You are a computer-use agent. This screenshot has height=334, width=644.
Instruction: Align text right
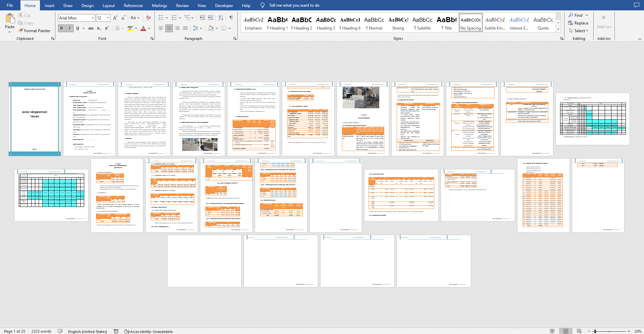177,28
